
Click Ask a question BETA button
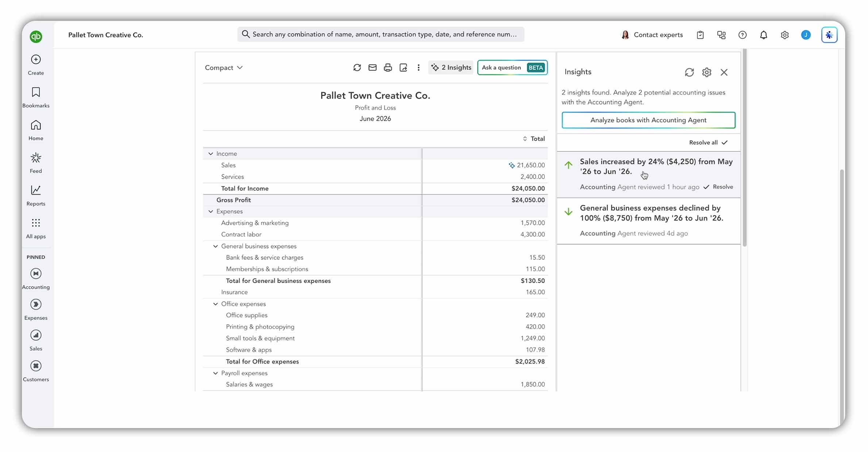pyautogui.click(x=512, y=68)
